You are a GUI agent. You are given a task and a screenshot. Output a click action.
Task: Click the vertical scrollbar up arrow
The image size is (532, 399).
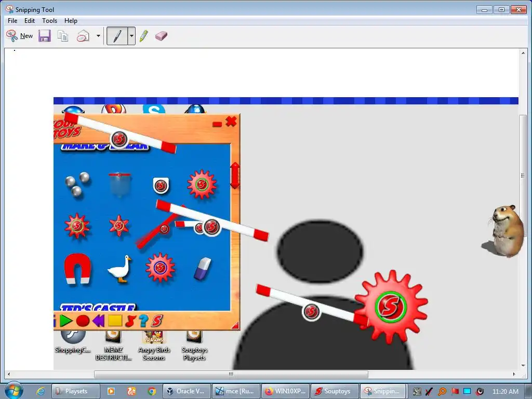tap(523, 53)
